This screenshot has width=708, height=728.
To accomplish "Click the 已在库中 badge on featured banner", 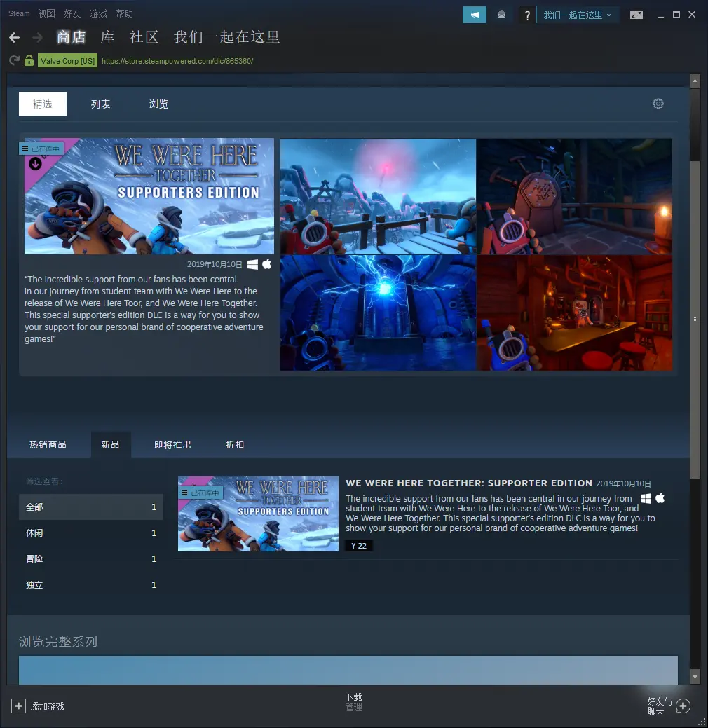I will 41,149.
